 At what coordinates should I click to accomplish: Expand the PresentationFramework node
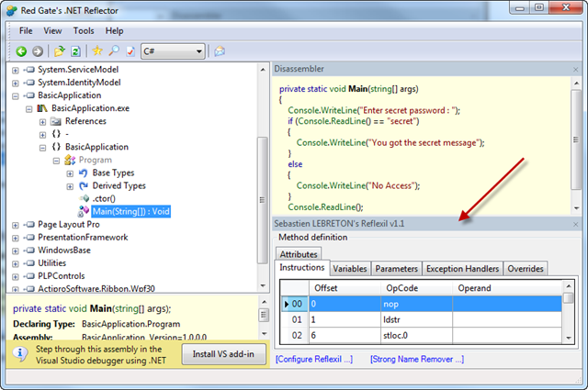click(16, 239)
